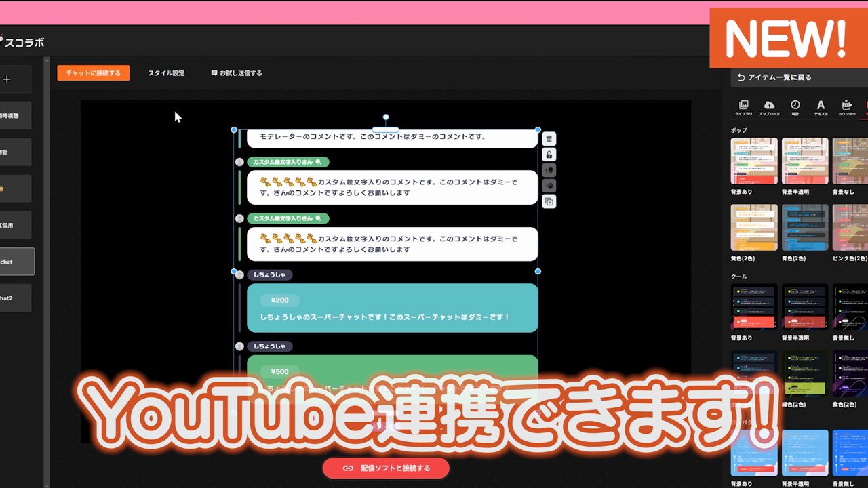Add a new scene with the plus button

7,79
